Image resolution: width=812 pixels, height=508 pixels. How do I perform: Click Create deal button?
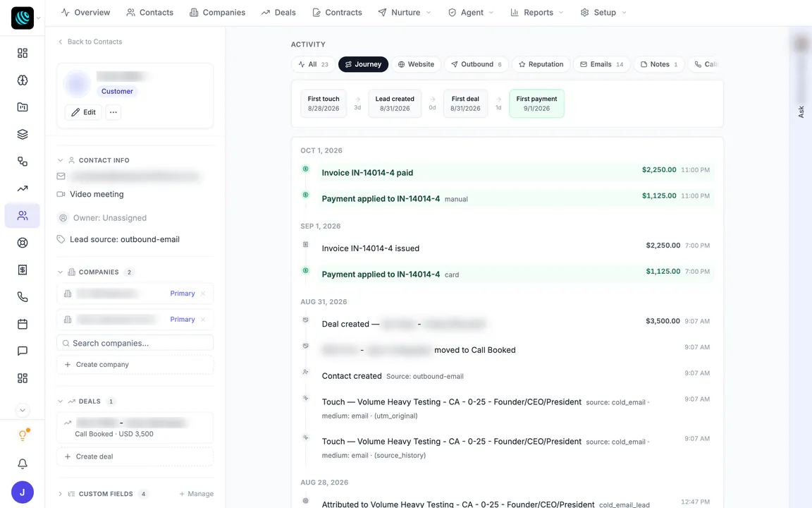pos(135,456)
